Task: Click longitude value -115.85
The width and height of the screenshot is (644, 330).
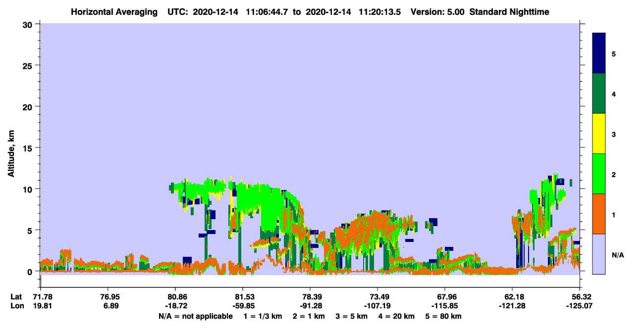Action: coord(445,306)
